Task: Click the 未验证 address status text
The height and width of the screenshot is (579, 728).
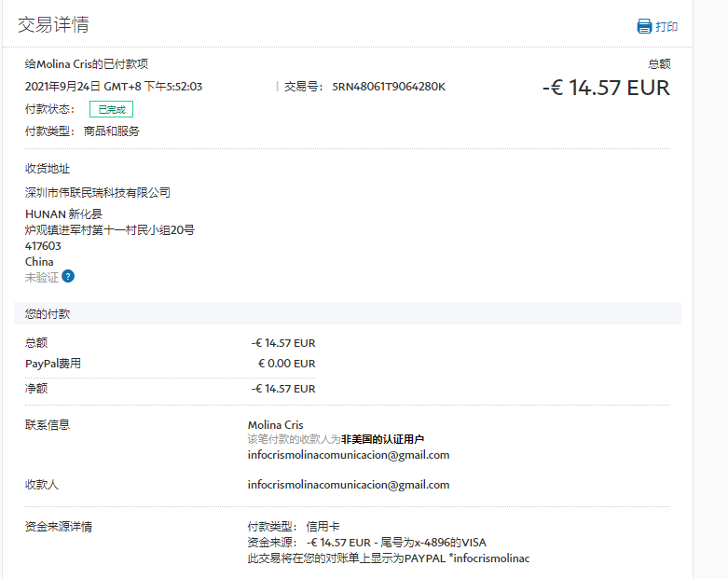Action: click(41, 277)
